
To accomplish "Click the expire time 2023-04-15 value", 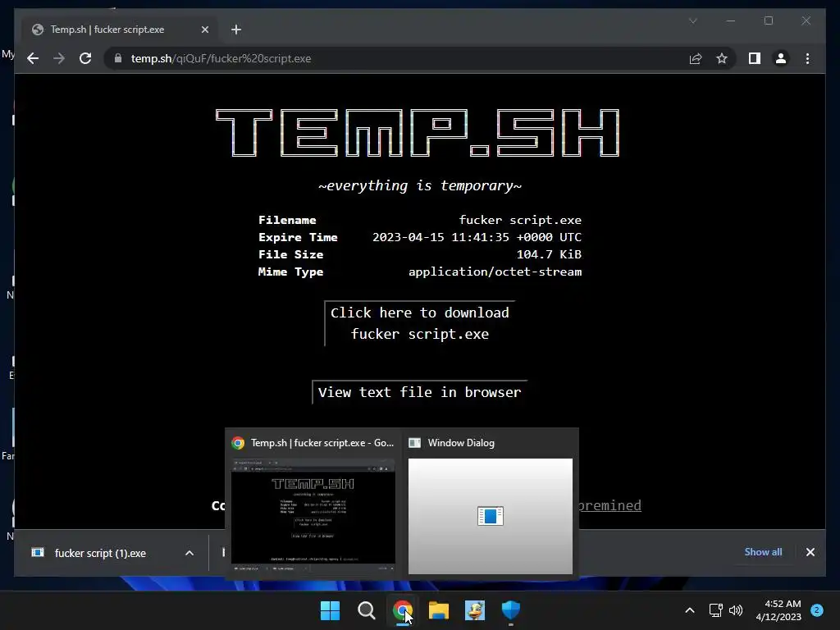I will click(477, 237).
